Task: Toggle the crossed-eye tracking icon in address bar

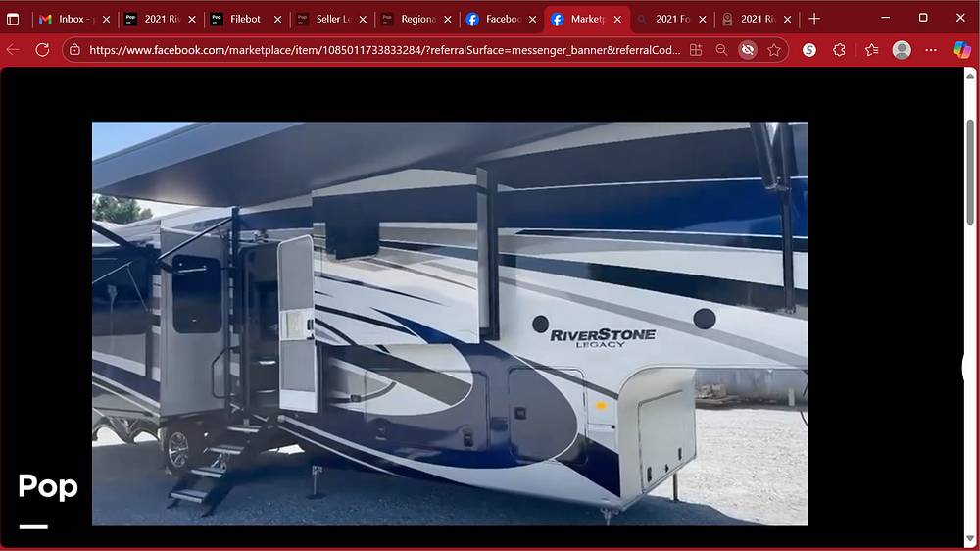Action: point(748,50)
